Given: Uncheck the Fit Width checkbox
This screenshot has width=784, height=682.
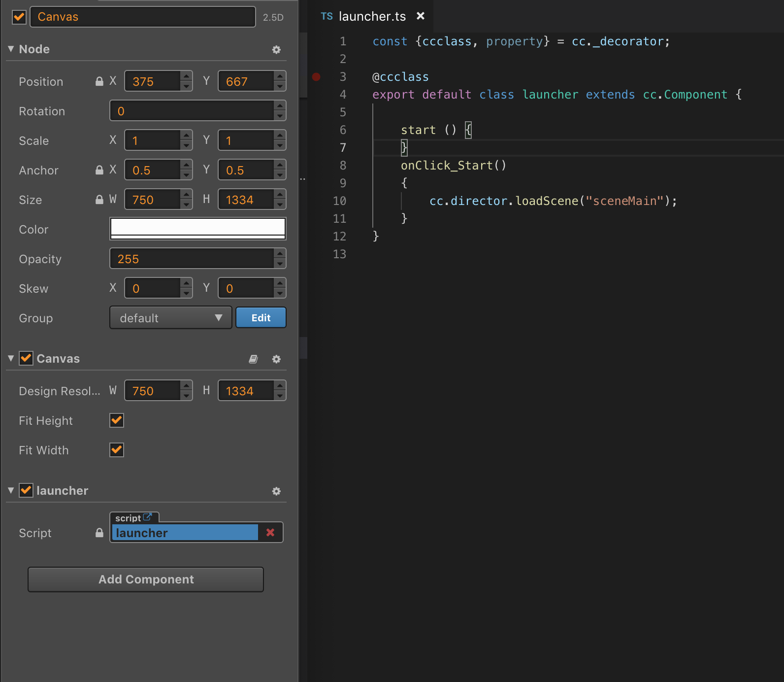Looking at the screenshot, I should click(117, 450).
